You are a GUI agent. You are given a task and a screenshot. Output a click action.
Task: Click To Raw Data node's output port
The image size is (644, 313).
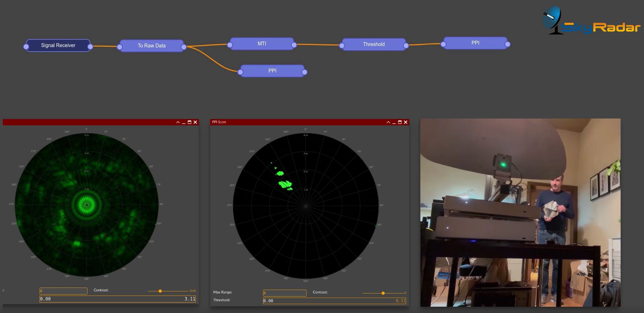point(184,47)
